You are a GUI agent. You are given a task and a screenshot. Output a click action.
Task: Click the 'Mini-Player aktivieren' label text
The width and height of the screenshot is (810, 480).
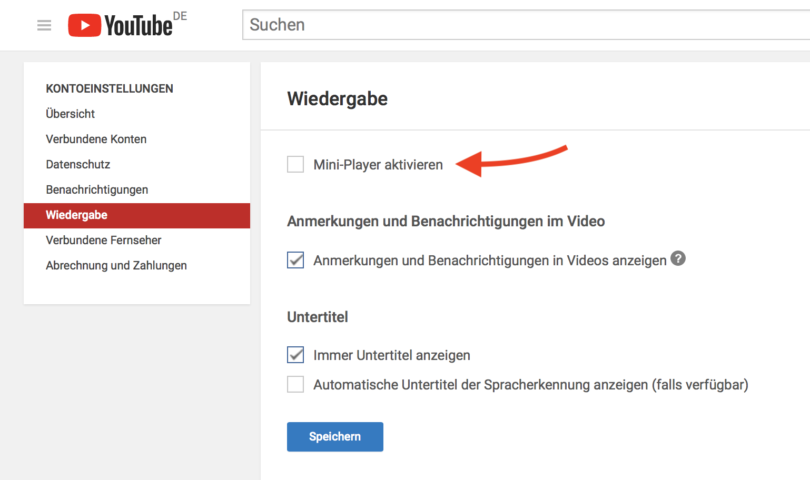378,165
